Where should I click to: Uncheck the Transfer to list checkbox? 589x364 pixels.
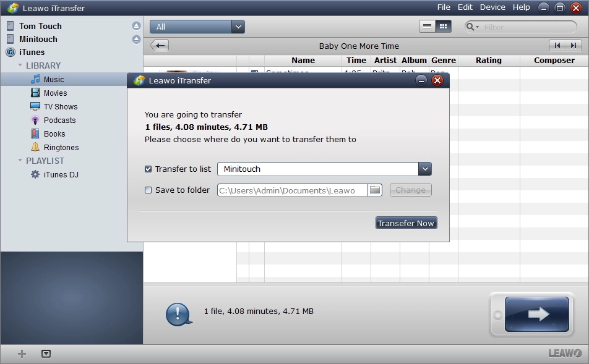[x=148, y=169]
